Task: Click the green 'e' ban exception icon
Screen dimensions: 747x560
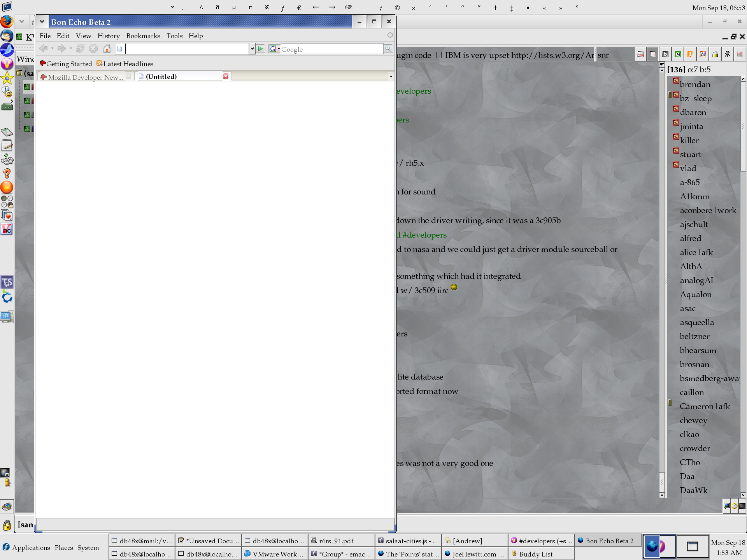Action: (x=678, y=54)
